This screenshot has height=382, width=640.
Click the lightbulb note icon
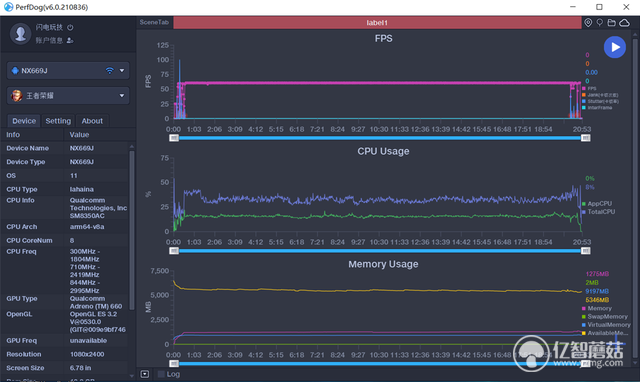coord(600,23)
